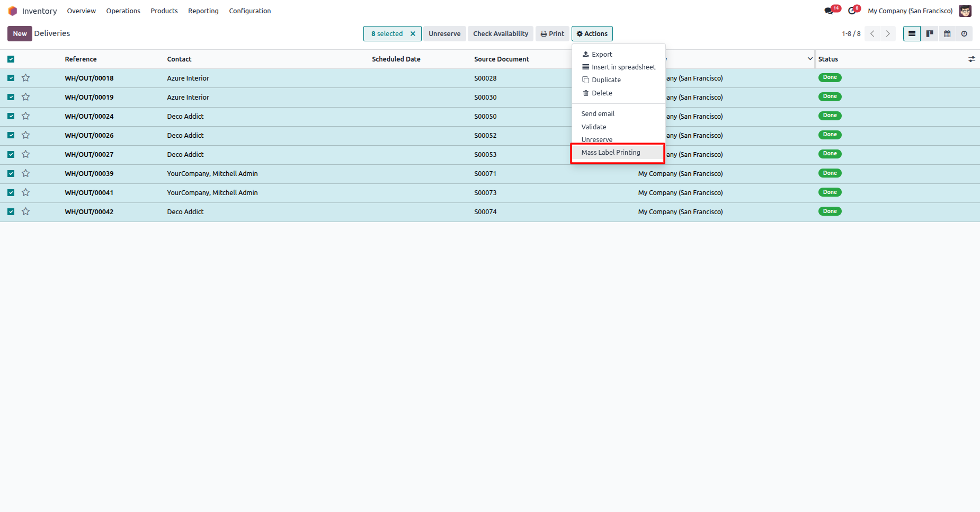980x512 pixels.
Task: Click the optional columns adjust icon
Action: click(972, 59)
